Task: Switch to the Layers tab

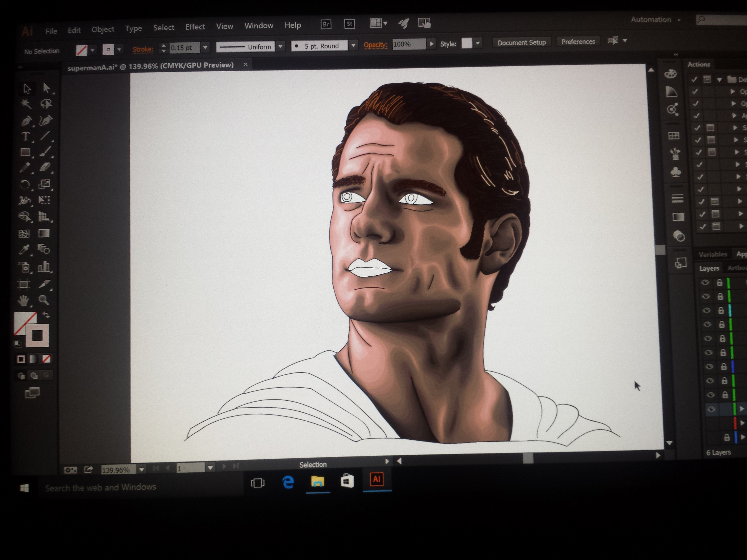Action: 709,269
